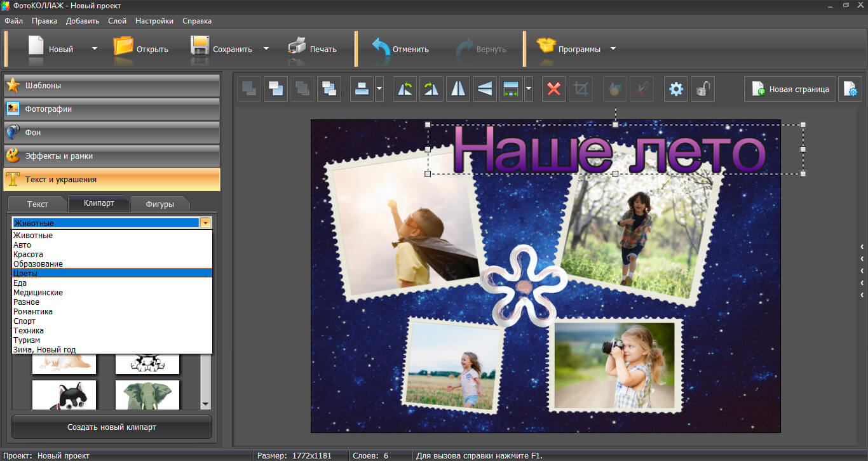The width and height of the screenshot is (868, 461).
Task: Open the dropdown arrow next to Новый
Action: click(95, 48)
